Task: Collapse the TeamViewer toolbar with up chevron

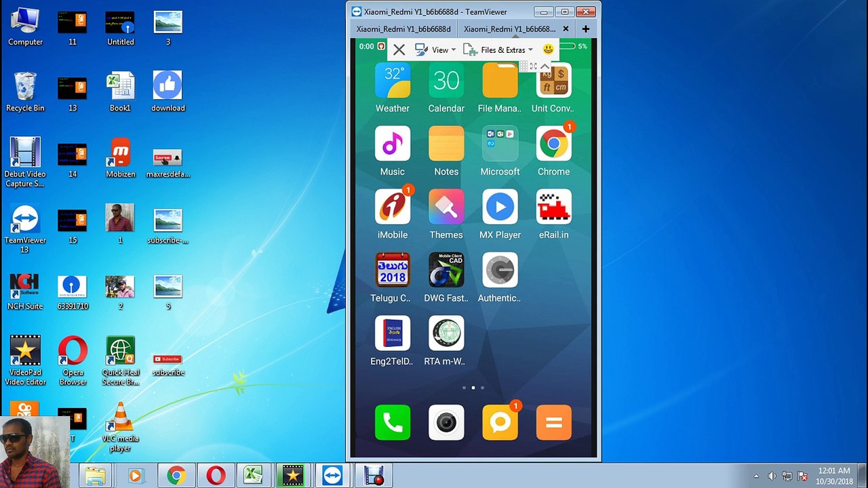Action: [545, 66]
